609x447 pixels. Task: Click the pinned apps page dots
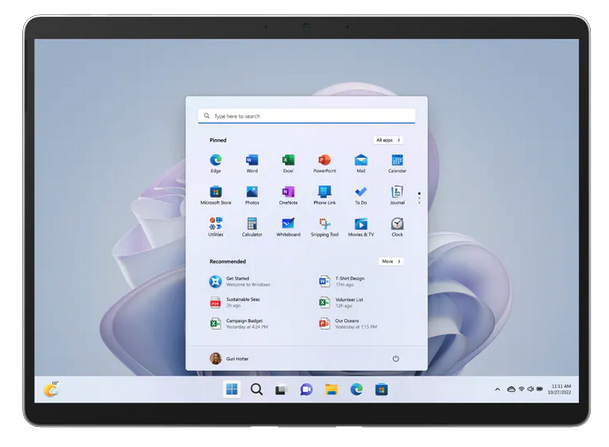click(x=419, y=198)
